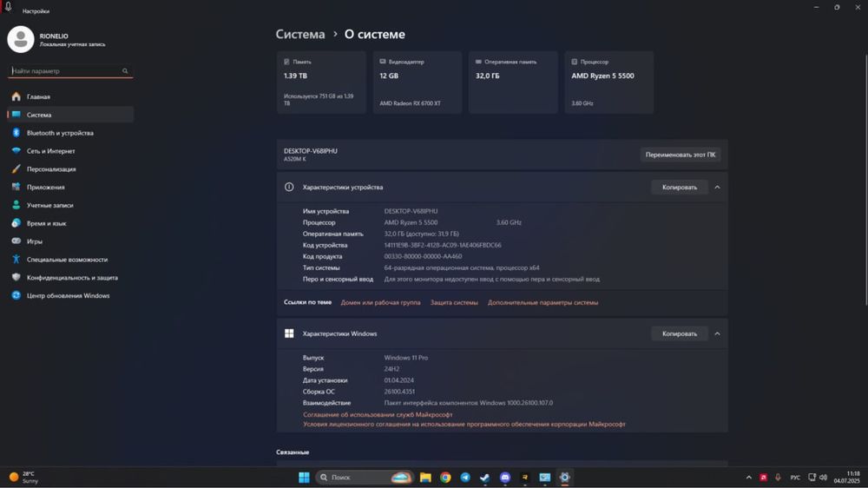The image size is (868, 488).
Task: Go back to Система breadcrumb
Action: coord(300,35)
